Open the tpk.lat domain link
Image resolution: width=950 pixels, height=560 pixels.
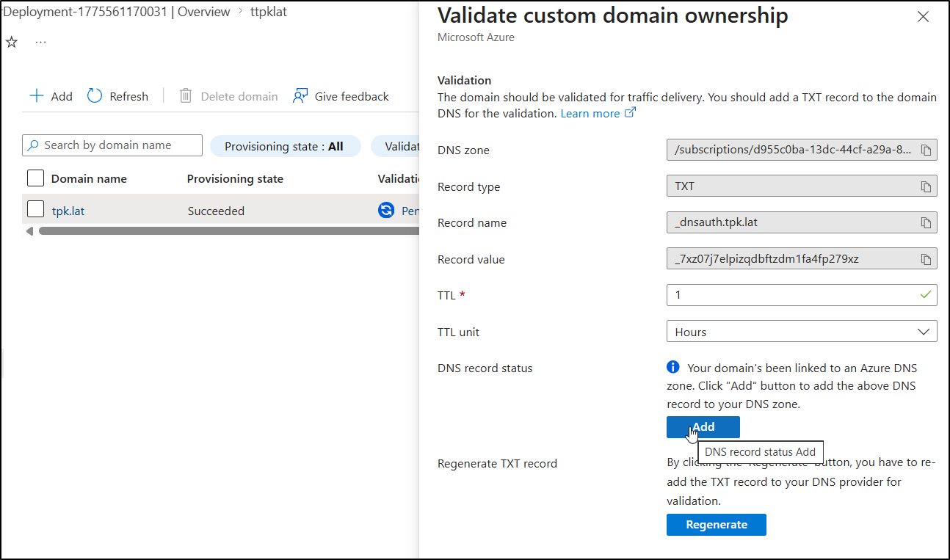[x=67, y=211]
